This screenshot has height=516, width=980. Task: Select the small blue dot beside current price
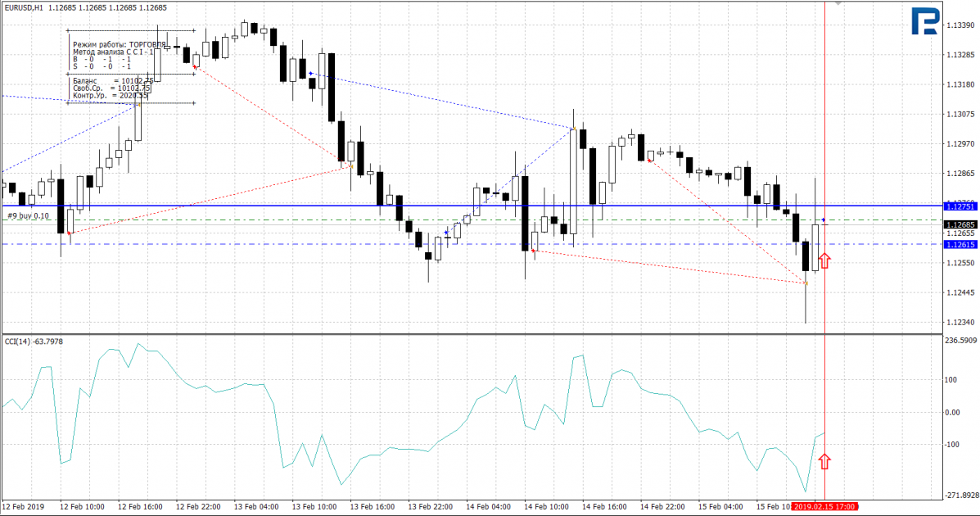(823, 220)
